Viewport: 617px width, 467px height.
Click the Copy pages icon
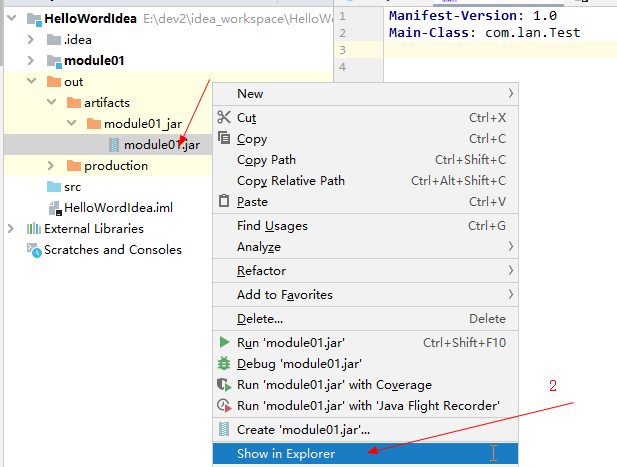pyautogui.click(x=224, y=138)
